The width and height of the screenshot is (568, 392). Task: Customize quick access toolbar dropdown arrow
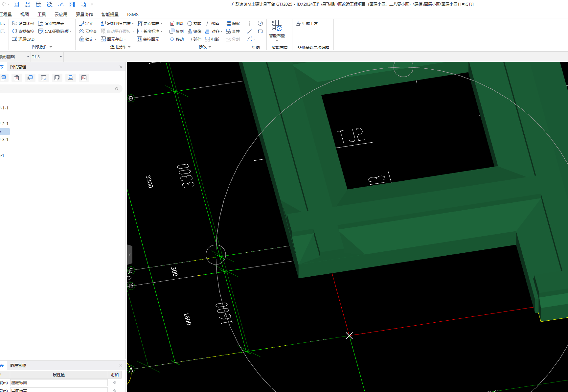coord(92,5)
